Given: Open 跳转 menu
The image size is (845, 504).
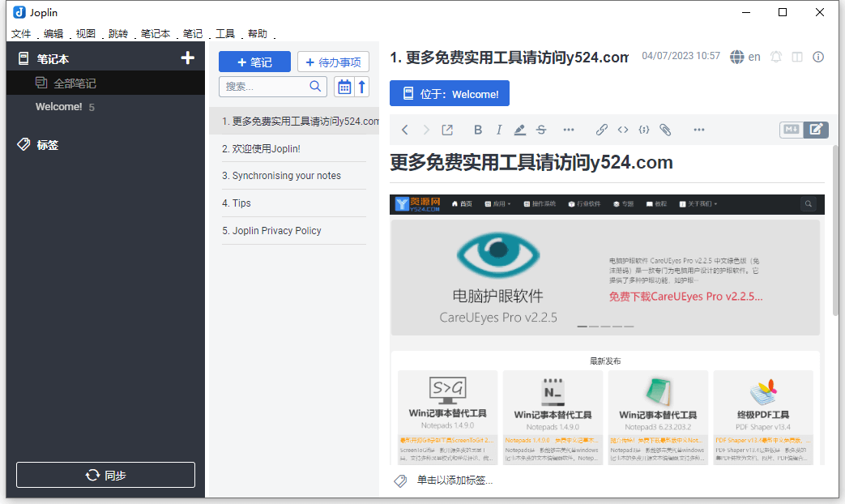Looking at the screenshot, I should [x=118, y=34].
